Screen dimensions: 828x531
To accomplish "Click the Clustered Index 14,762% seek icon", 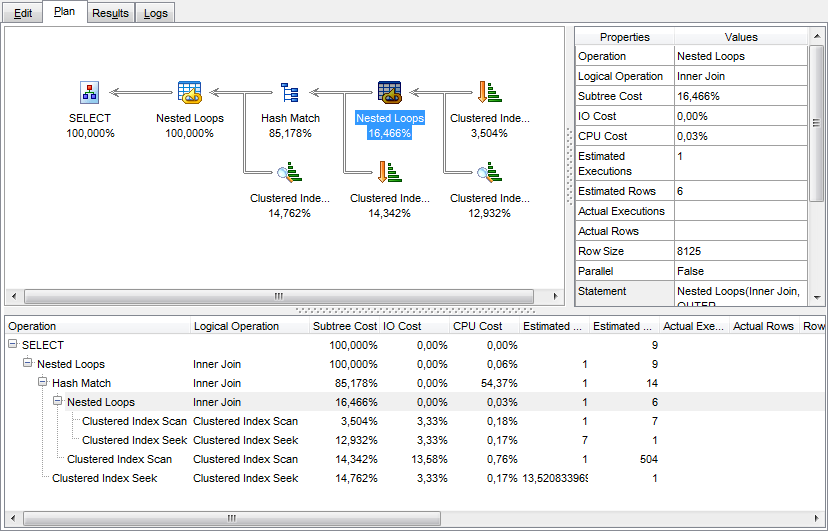I will point(289,173).
